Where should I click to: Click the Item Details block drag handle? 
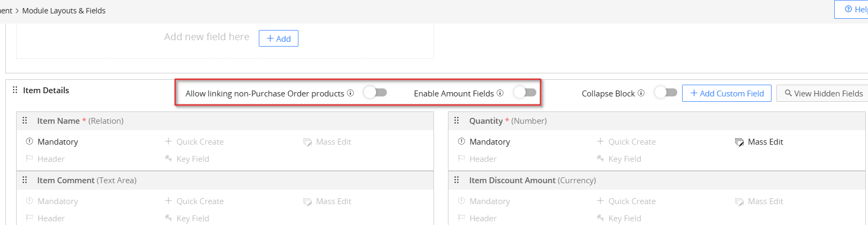[x=15, y=90]
